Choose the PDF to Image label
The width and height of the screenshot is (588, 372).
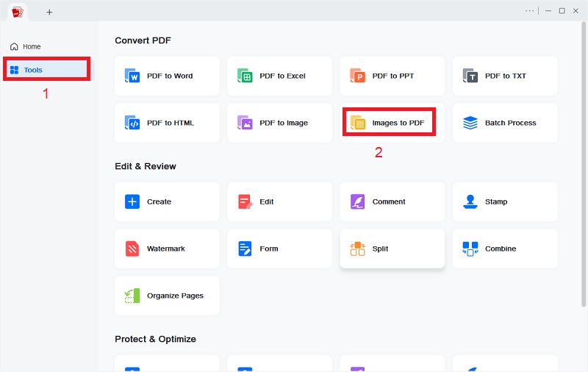point(284,123)
